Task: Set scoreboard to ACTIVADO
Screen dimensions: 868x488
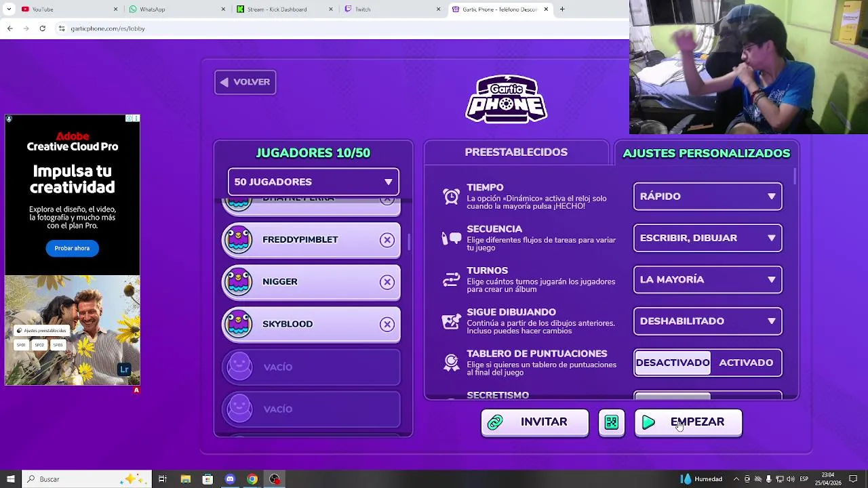Action: point(746,363)
